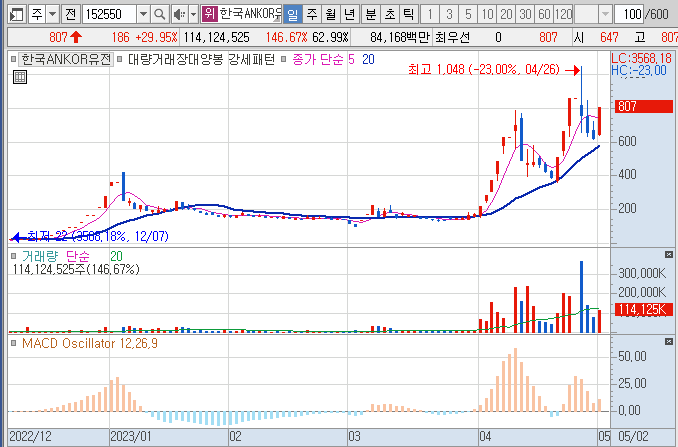Click the volume average period 20 label
Image resolution: width=678 pixels, height=447 pixels.
tap(116, 256)
